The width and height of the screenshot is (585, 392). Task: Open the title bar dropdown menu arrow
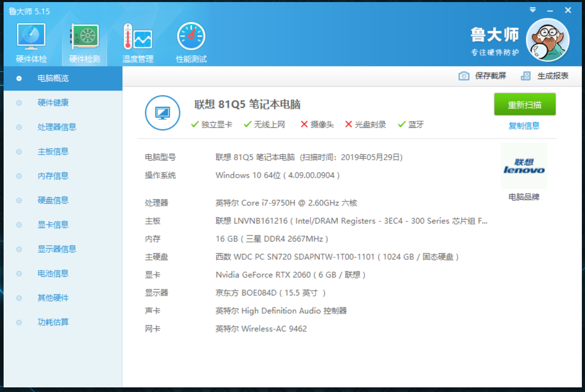(533, 10)
